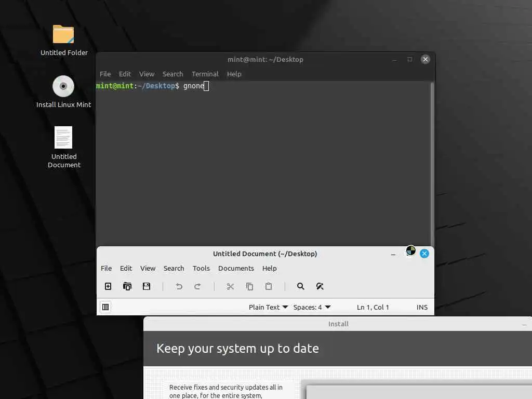This screenshot has width=532, height=399.
Task: Open the terminal View menu
Action: pyautogui.click(x=147, y=74)
